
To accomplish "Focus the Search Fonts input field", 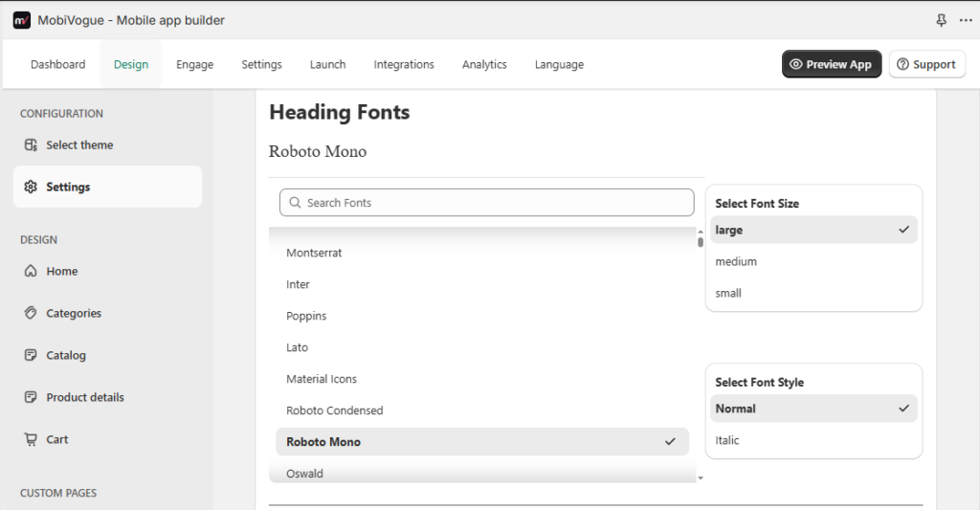I will (487, 203).
